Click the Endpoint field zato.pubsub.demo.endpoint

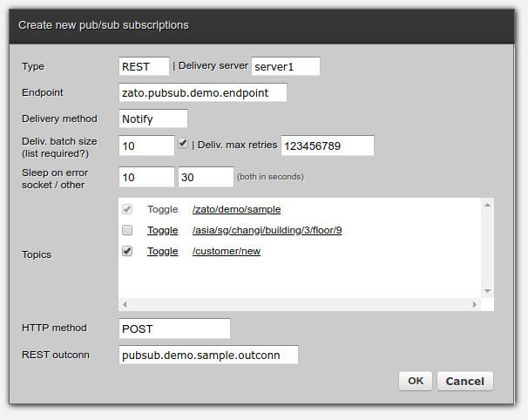[202, 92]
